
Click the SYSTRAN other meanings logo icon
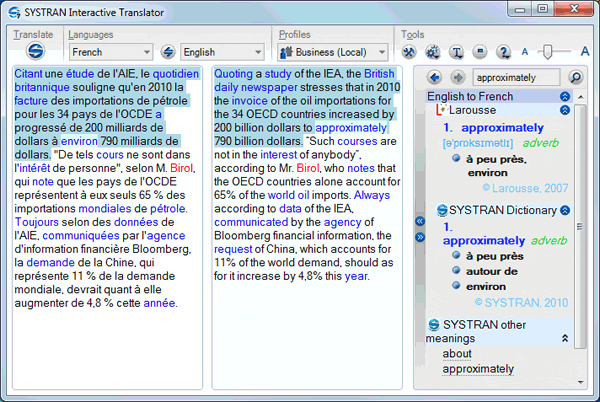click(x=434, y=325)
